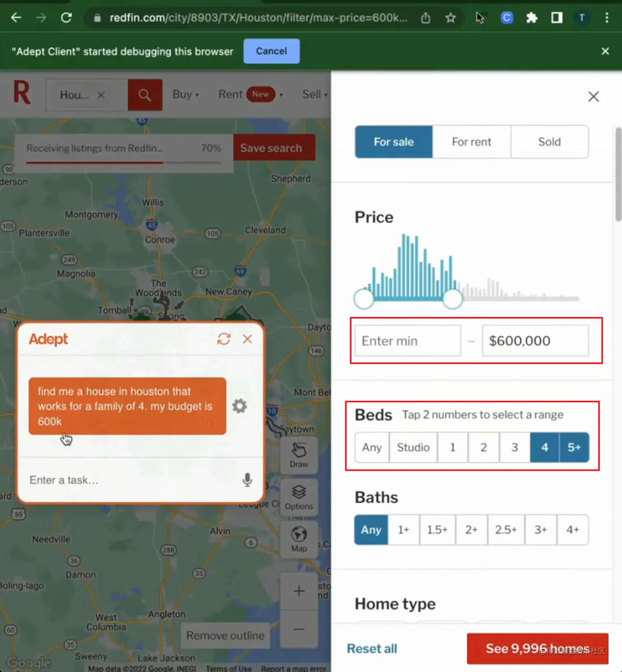The width and height of the screenshot is (622, 672).
Task: Click the maximum price slider handle
Action: (453, 299)
